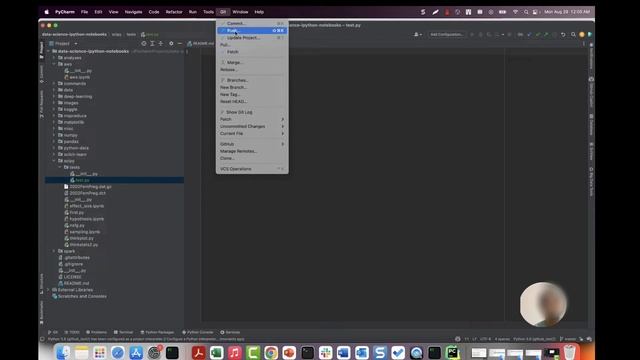Select the LICENSE file
Image resolution: width=640 pixels, height=360 pixels.
(x=70, y=277)
